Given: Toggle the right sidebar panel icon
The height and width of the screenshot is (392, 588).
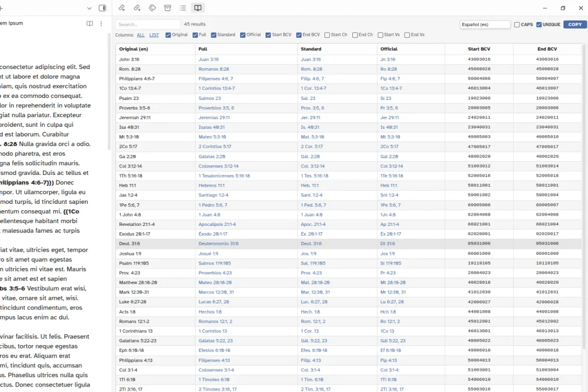Looking at the screenshot, I should click(102, 8).
